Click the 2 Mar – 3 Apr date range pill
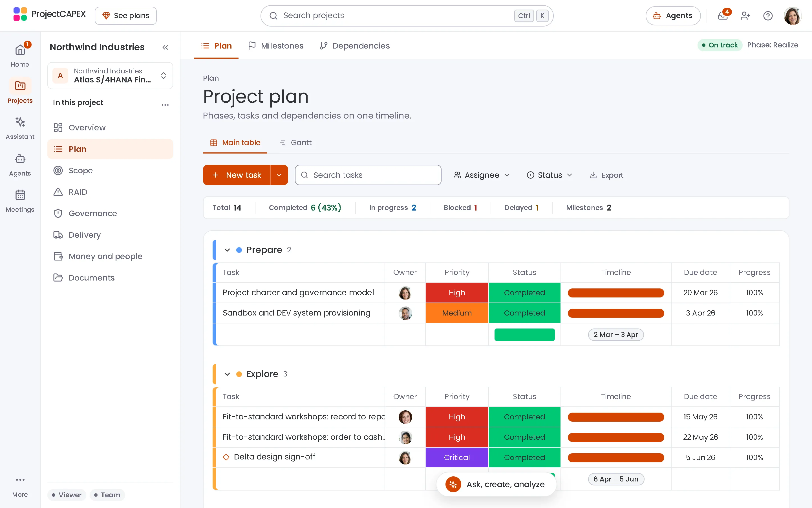 [x=616, y=335]
